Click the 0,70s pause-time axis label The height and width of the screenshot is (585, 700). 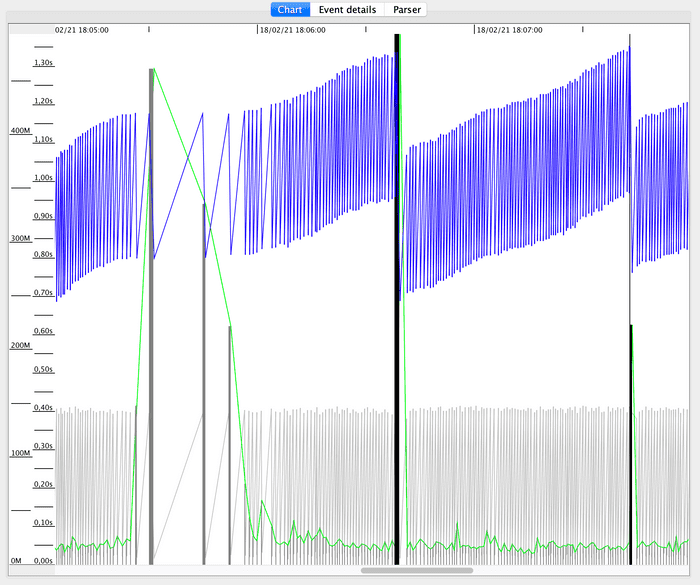point(43,293)
